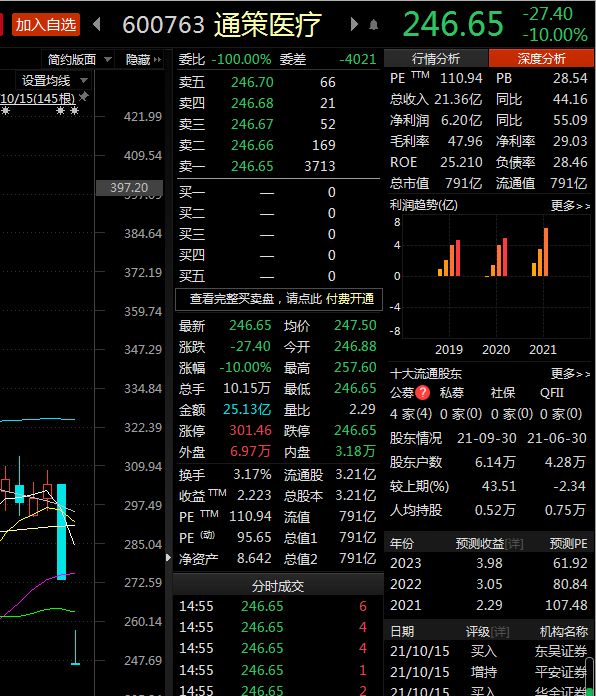This screenshot has height=696, width=596.
Task: Click 换手 value 3.17%
Action: click(252, 474)
